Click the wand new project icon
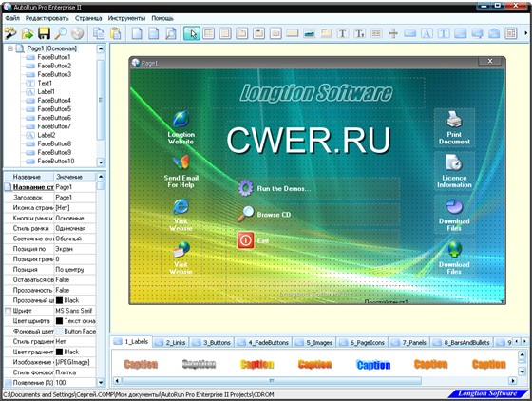Viewport: 532px width, 401px height. (x=10, y=33)
